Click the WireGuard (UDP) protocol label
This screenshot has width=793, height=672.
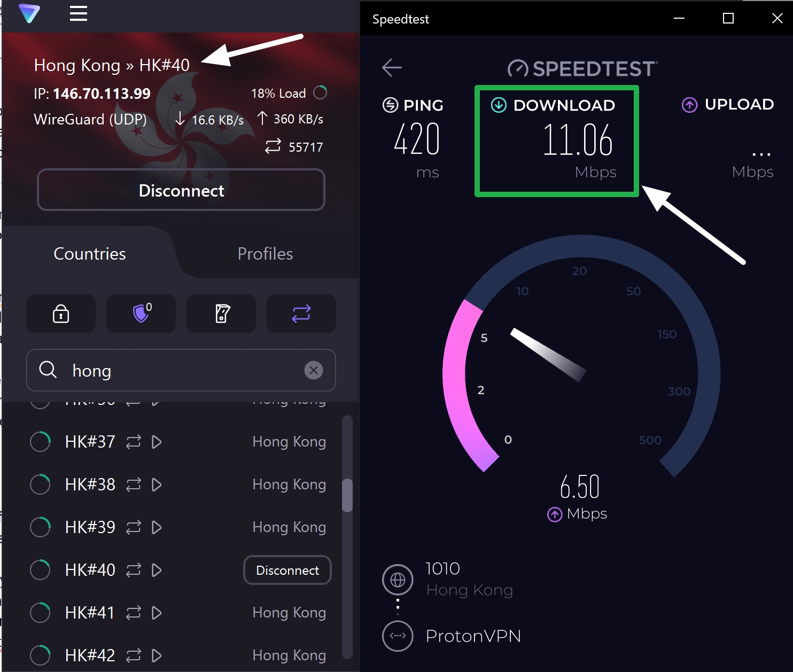90,119
